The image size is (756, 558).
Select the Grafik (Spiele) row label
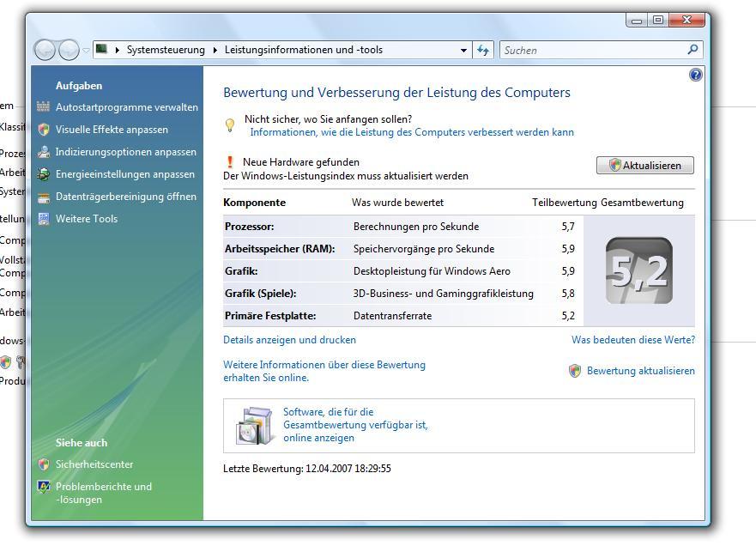click(x=260, y=294)
